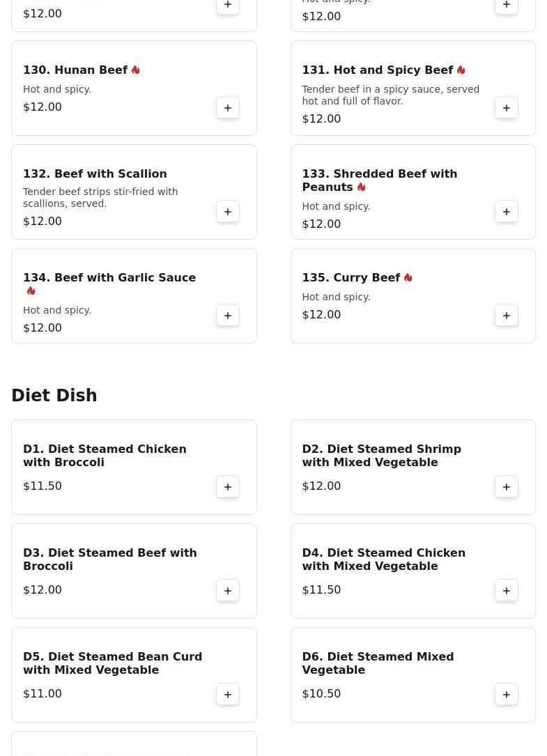Add Shredded Beef with Peanuts via plus icon
The image size is (547, 756).
click(507, 211)
